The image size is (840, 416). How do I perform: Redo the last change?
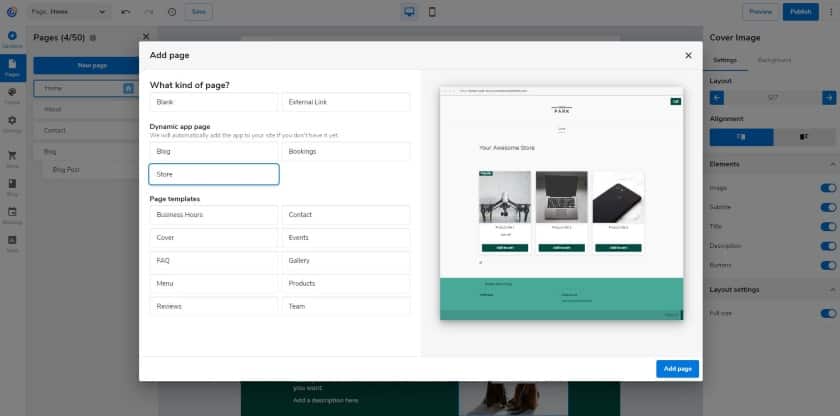[148, 12]
